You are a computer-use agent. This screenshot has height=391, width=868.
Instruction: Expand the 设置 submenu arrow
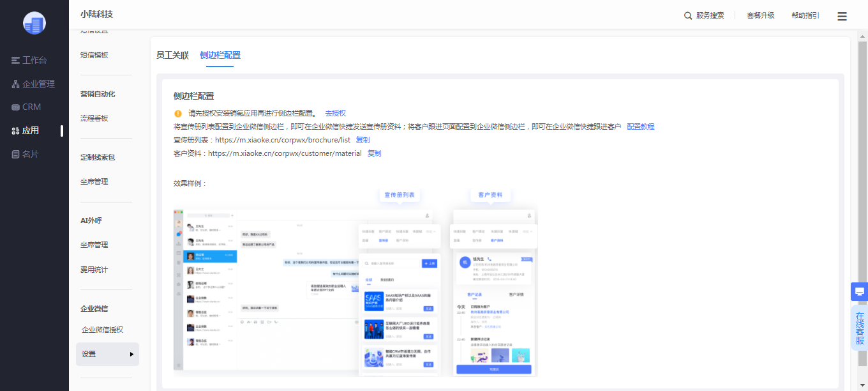point(132,354)
